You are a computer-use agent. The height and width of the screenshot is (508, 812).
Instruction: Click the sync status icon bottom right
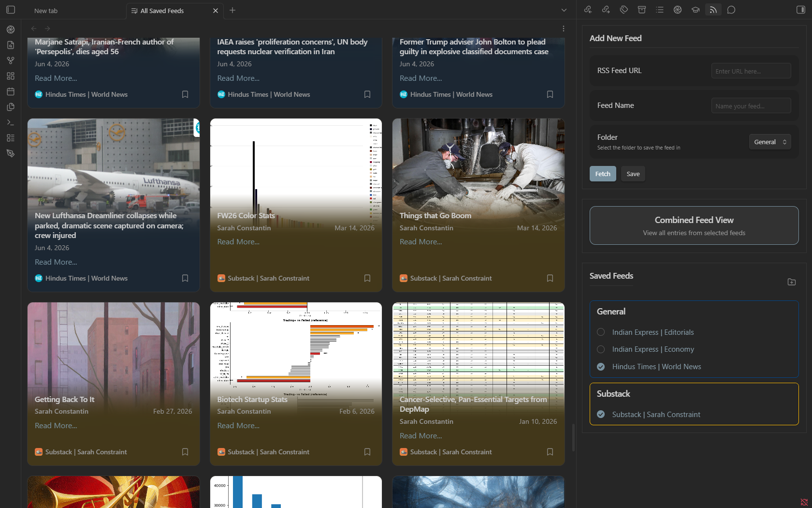click(x=804, y=502)
